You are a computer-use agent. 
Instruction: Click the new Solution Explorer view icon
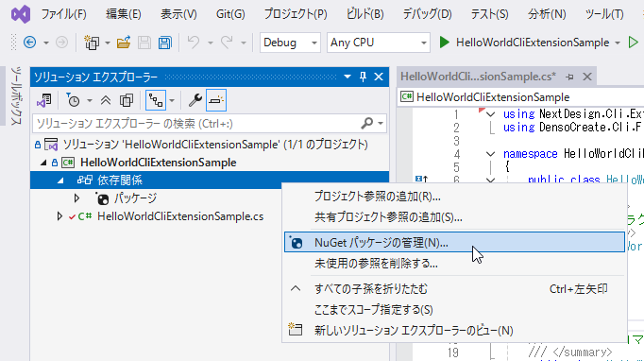point(296,329)
